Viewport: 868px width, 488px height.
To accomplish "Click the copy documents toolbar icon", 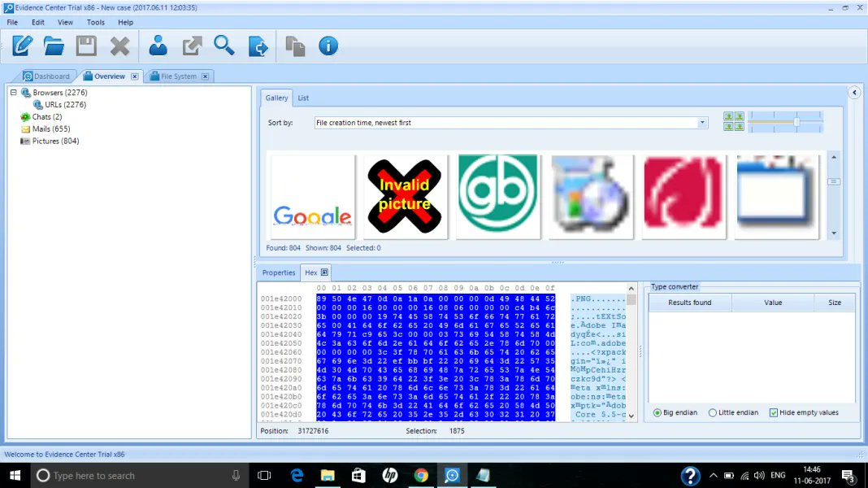I will click(295, 46).
